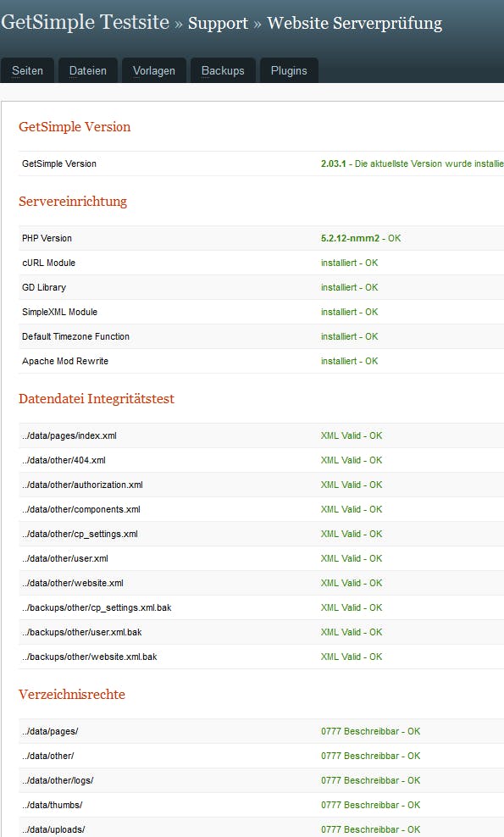Click the ../backups/other/cp_settings.xml.bak entry
The width and height of the screenshot is (504, 837).
pyautogui.click(x=97, y=608)
